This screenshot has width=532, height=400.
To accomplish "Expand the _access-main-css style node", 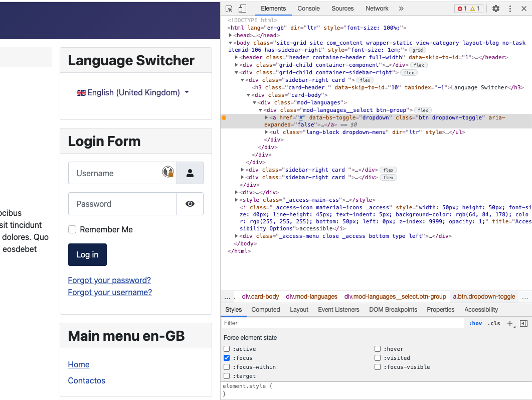I will [x=237, y=200].
